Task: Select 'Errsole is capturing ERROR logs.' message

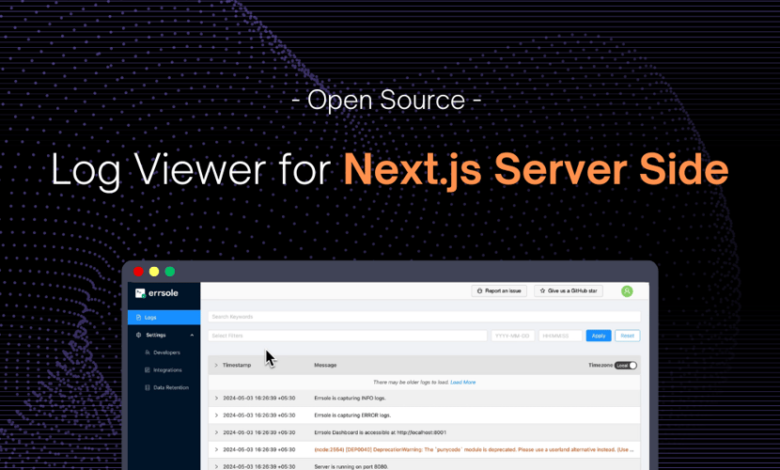Action: pyautogui.click(x=352, y=415)
